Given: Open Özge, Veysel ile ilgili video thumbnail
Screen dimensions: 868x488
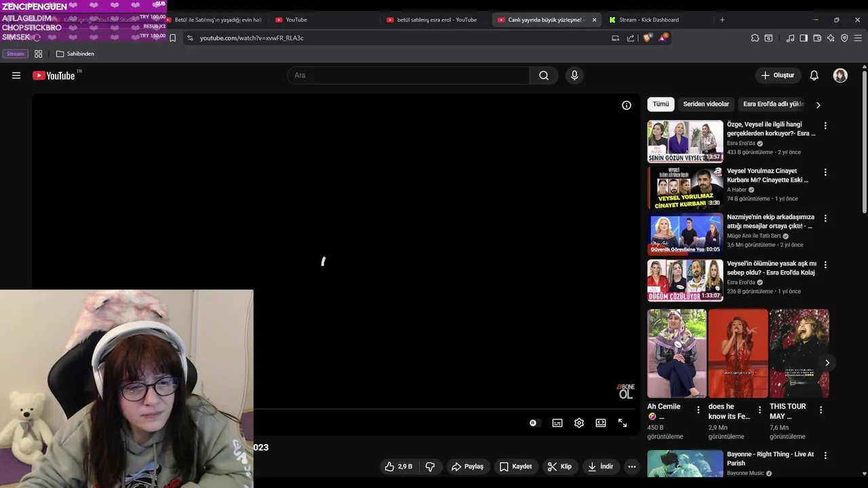Looking at the screenshot, I should pyautogui.click(x=685, y=142).
